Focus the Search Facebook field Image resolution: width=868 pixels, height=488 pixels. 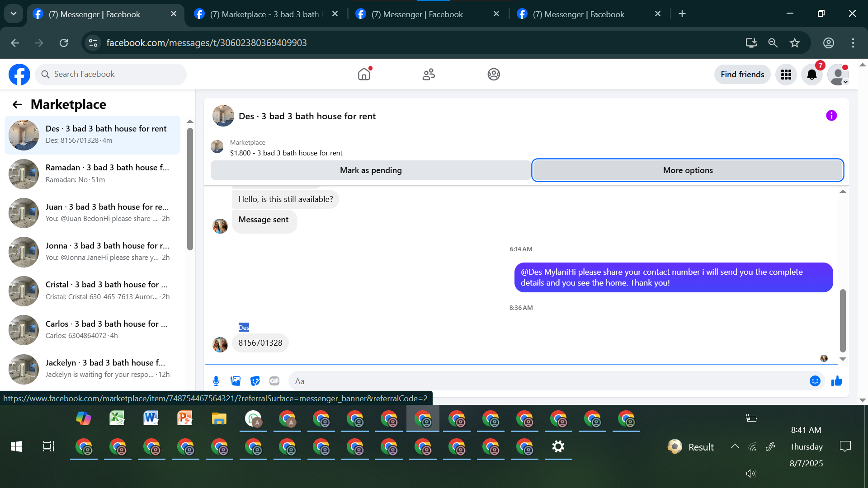(111, 74)
